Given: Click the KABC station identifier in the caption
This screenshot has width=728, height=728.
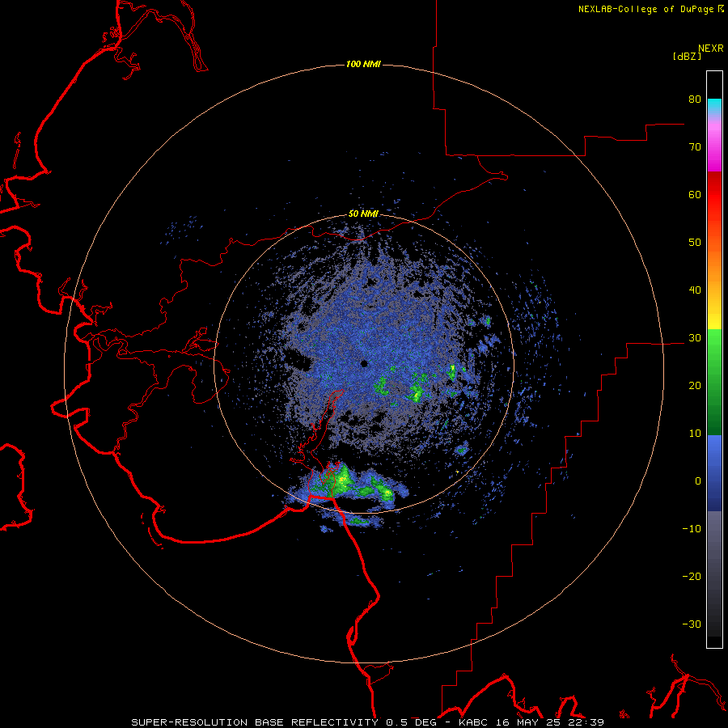Looking at the screenshot, I should pyautogui.click(x=475, y=722).
